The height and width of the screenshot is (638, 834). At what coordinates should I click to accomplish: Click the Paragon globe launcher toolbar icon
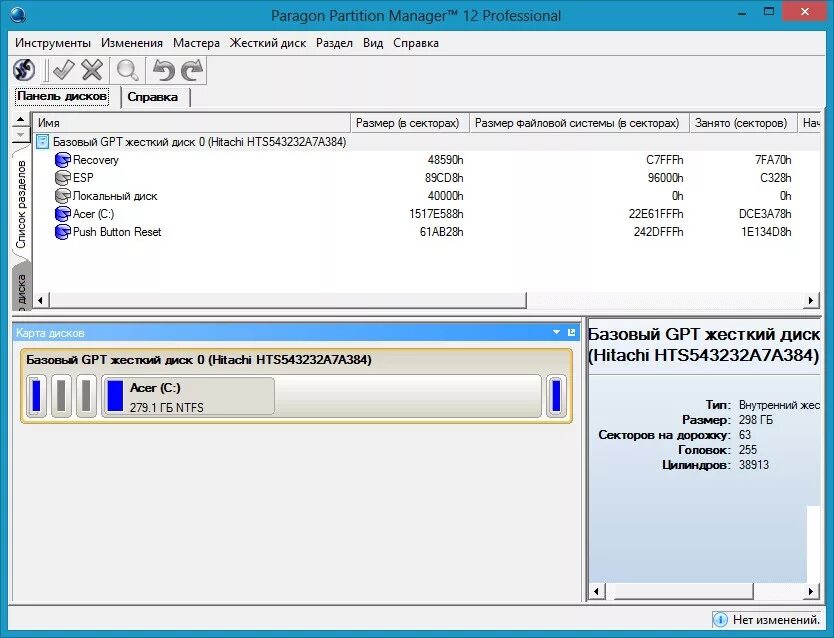[x=24, y=70]
